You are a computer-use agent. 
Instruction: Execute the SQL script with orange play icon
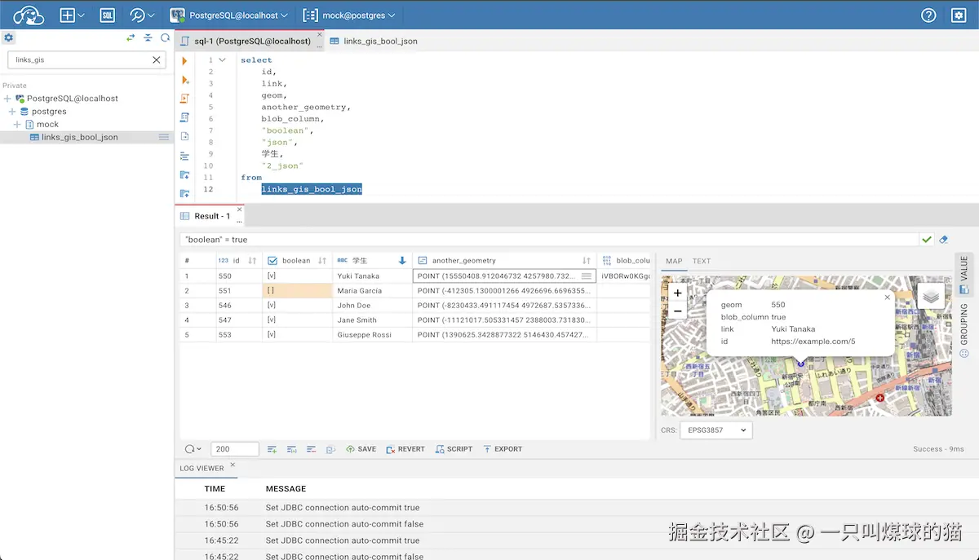(184, 61)
